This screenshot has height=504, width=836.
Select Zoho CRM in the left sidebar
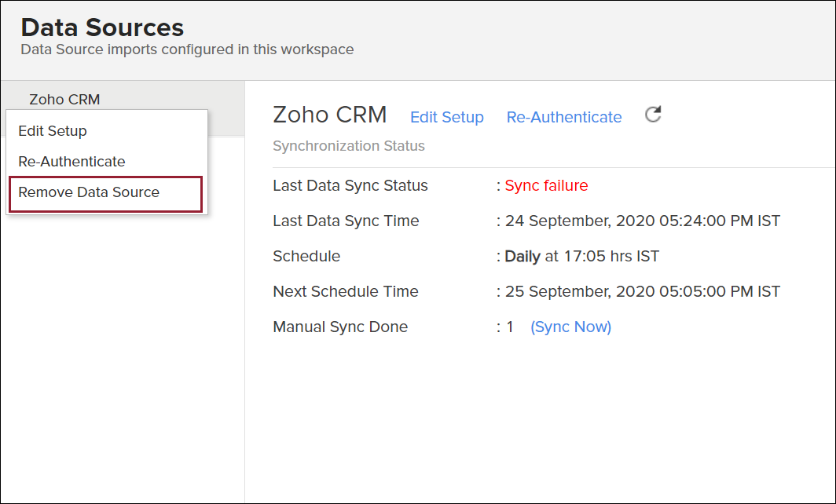click(64, 100)
